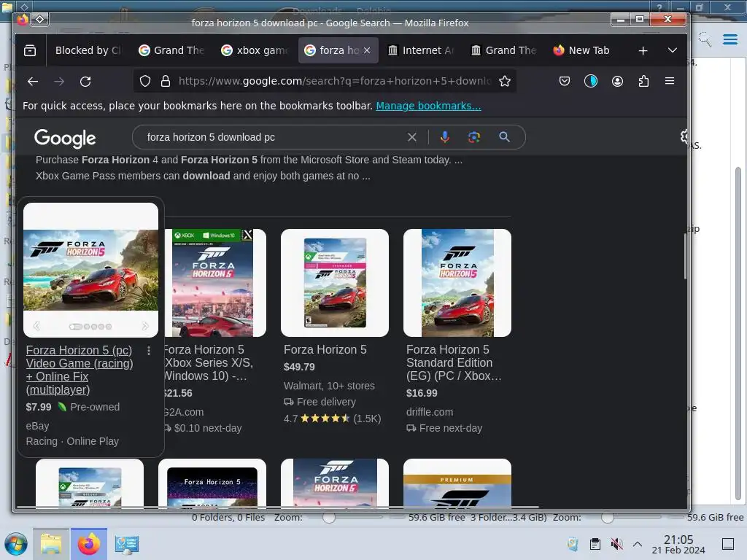
Task: Open driffle.com Standard Edition product thumbnail
Action: 457,283
